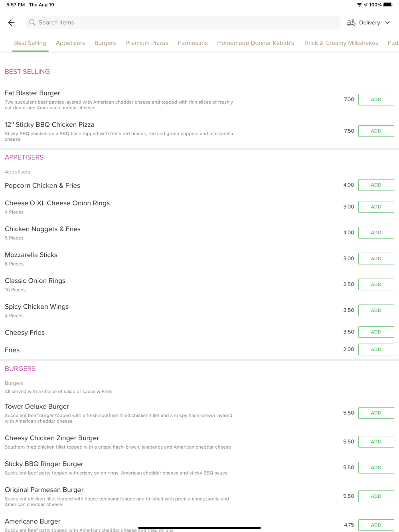Open the Premium Pizzas tab

pyautogui.click(x=147, y=43)
